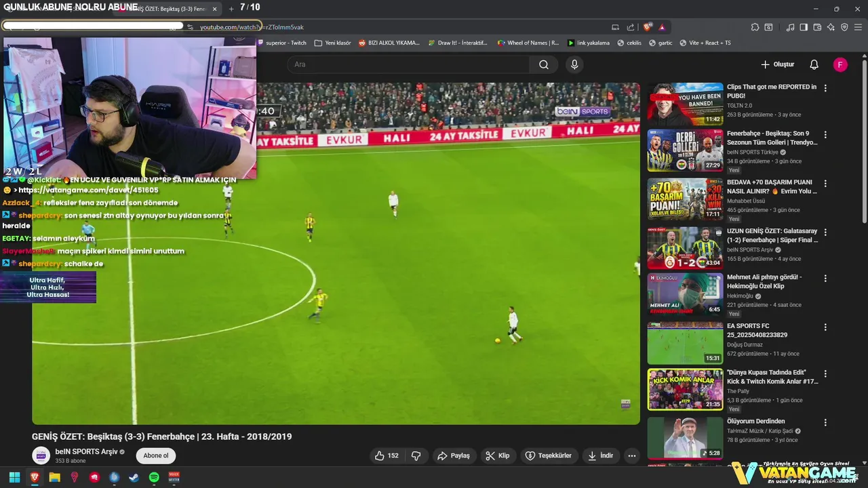This screenshot has width=868, height=488.
Task: Open the options menu for Clips That got me REPORTED
Action: point(825,88)
